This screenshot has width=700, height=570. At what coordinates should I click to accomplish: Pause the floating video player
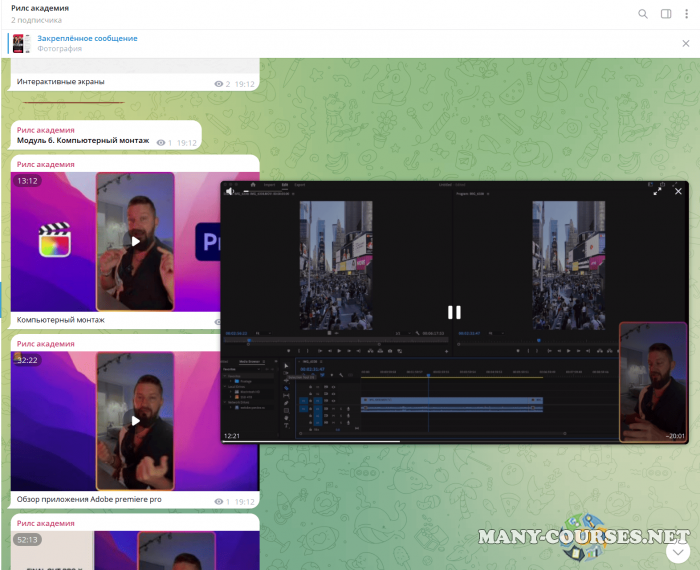click(x=454, y=313)
